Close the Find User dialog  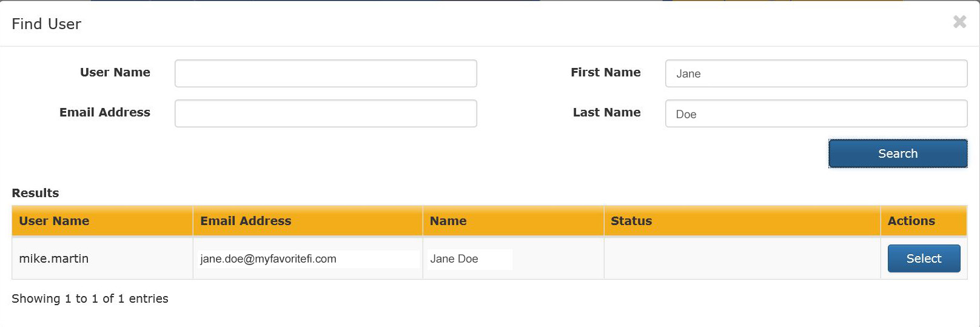click(959, 22)
